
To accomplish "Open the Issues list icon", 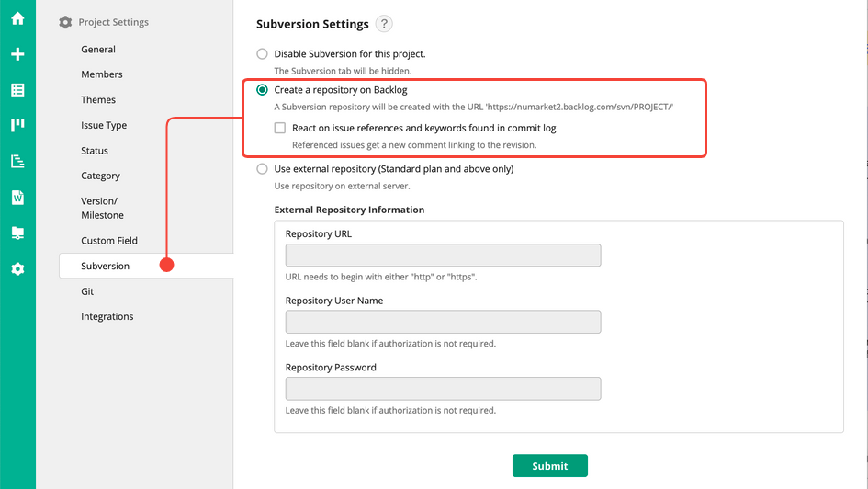I will coord(17,90).
